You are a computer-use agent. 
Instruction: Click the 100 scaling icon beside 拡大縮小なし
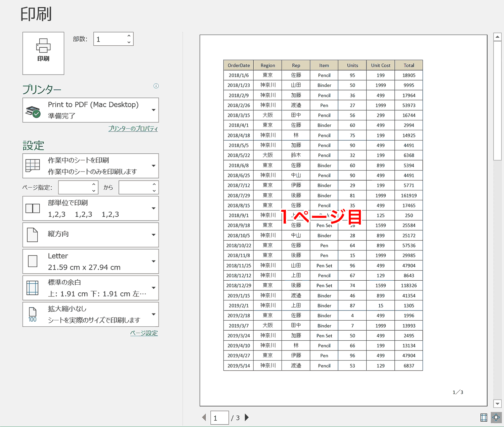[32, 315]
